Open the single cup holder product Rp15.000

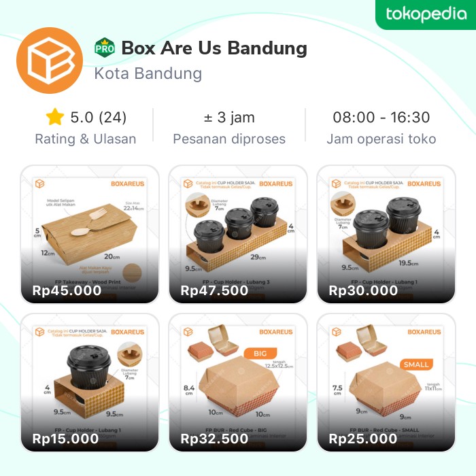point(90,382)
